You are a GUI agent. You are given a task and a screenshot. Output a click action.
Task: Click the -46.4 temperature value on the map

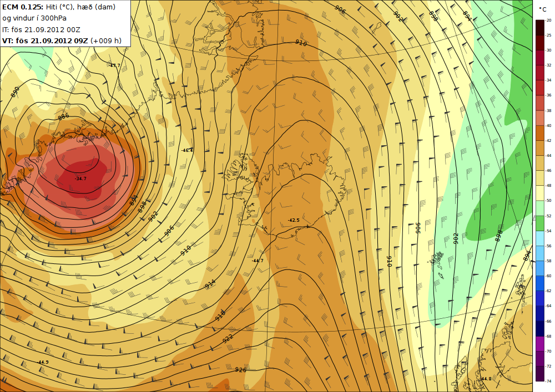click(x=187, y=151)
